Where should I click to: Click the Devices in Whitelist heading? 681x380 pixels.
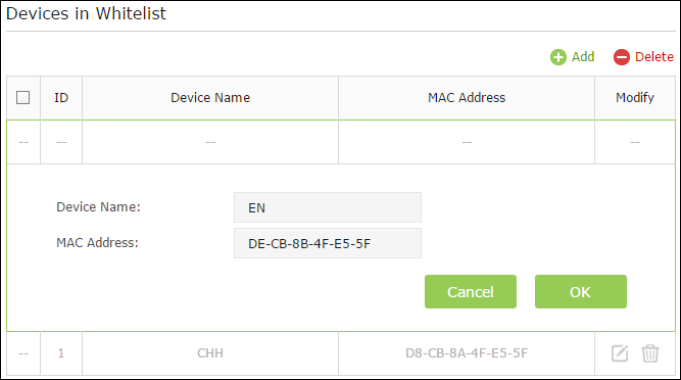[x=86, y=13]
